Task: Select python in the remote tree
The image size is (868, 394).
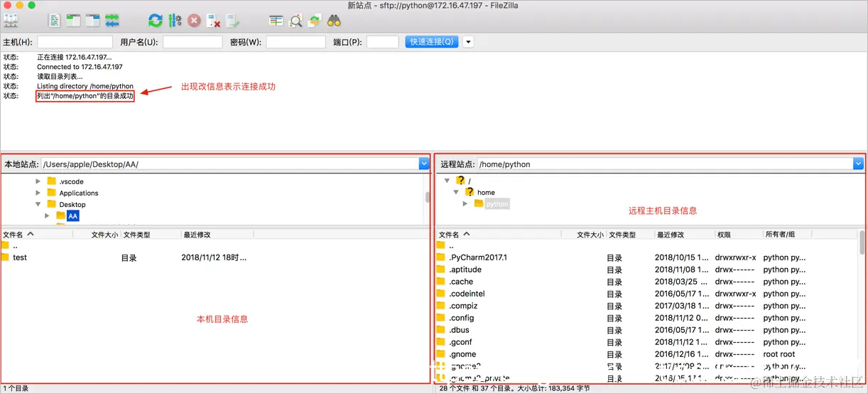Action: click(x=497, y=203)
